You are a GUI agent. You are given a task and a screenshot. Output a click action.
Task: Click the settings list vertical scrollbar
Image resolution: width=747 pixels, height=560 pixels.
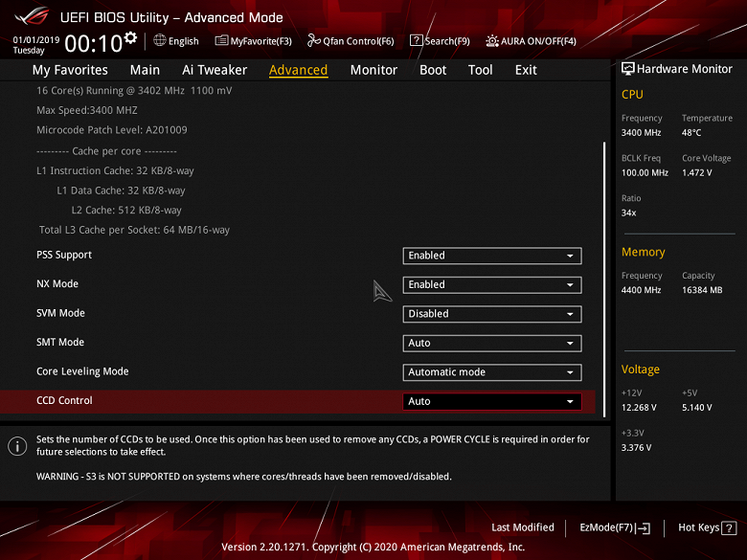(604, 280)
